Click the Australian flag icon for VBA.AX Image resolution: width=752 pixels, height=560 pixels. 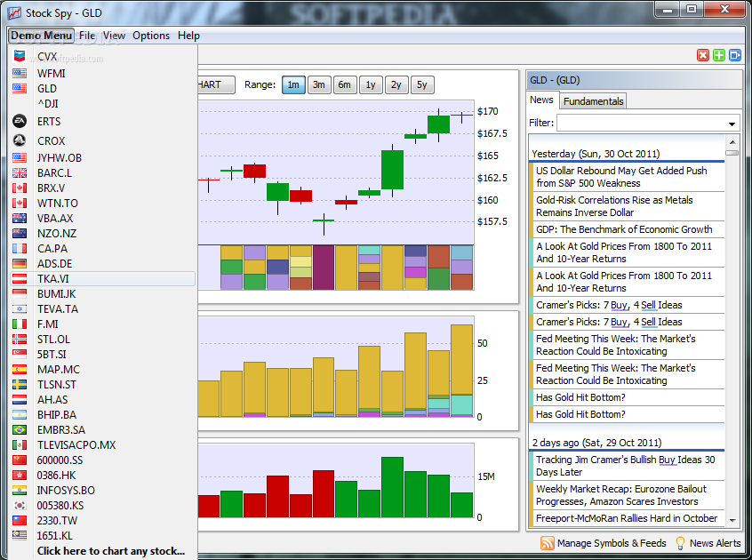point(20,218)
